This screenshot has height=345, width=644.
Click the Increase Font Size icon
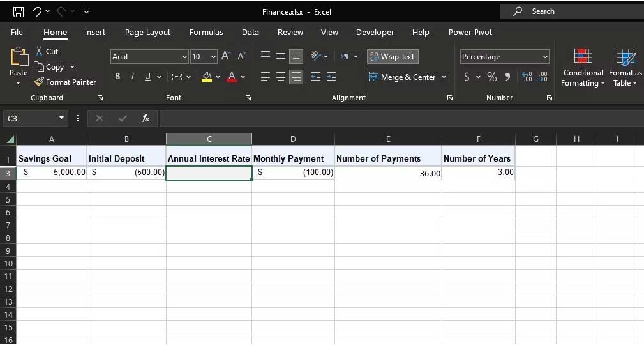point(226,57)
